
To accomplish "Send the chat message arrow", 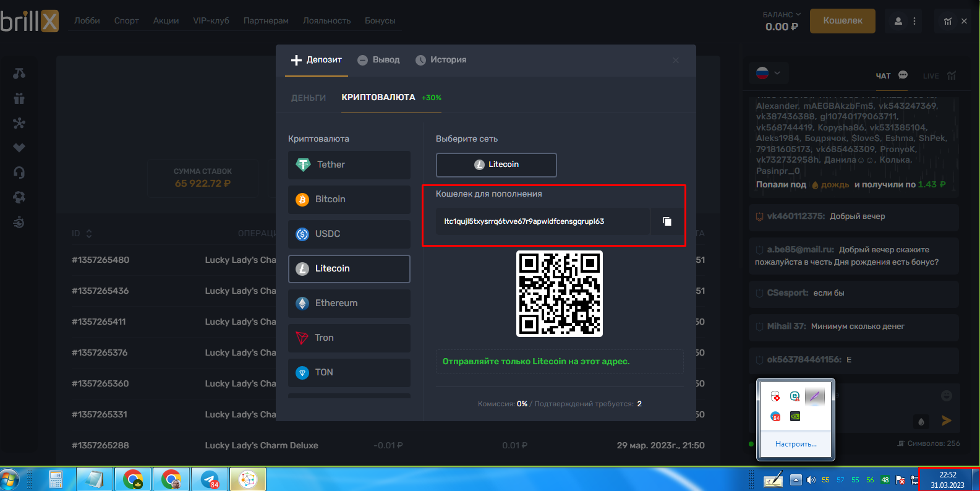I will (x=946, y=421).
